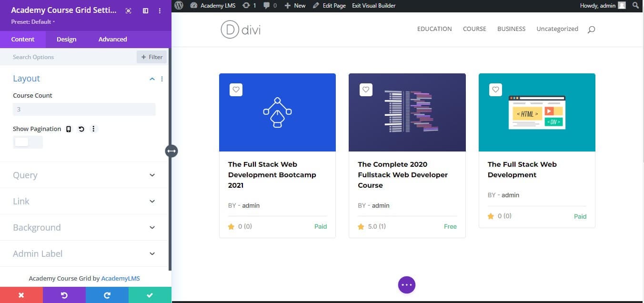Image resolution: width=644 pixels, height=303 pixels.
Task: Click the phone responsive icon beside Show Pagination
Action: (x=68, y=129)
